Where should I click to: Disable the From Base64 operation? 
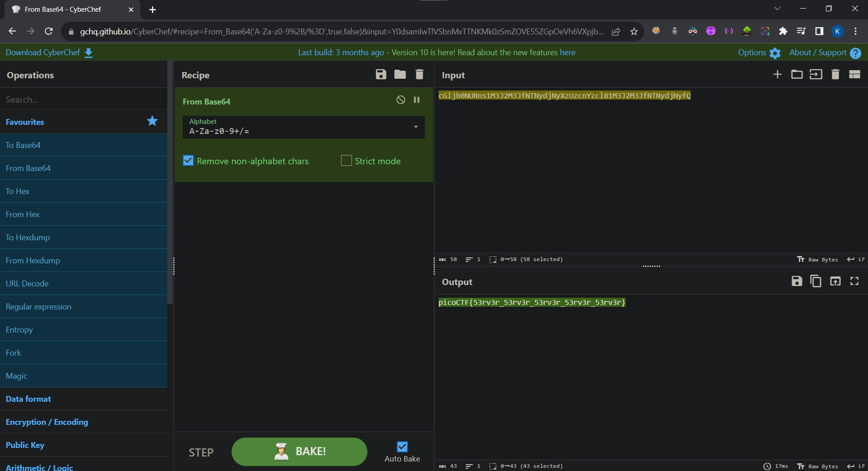(401, 100)
